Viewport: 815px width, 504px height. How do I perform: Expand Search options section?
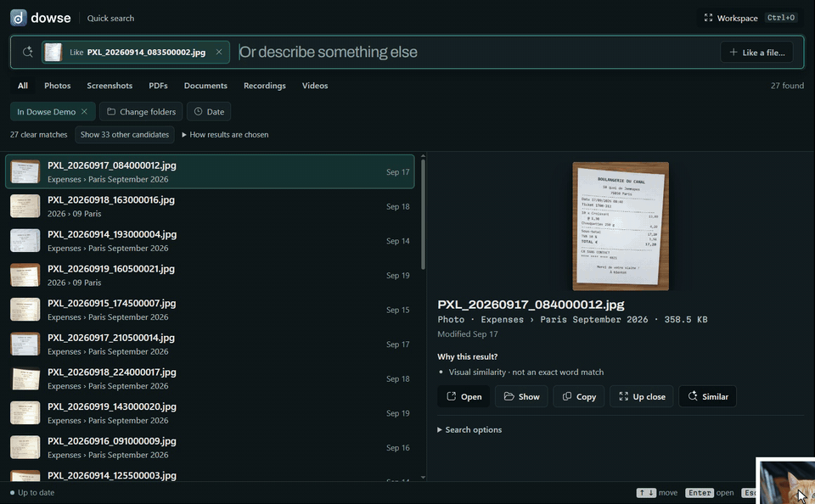tap(469, 429)
